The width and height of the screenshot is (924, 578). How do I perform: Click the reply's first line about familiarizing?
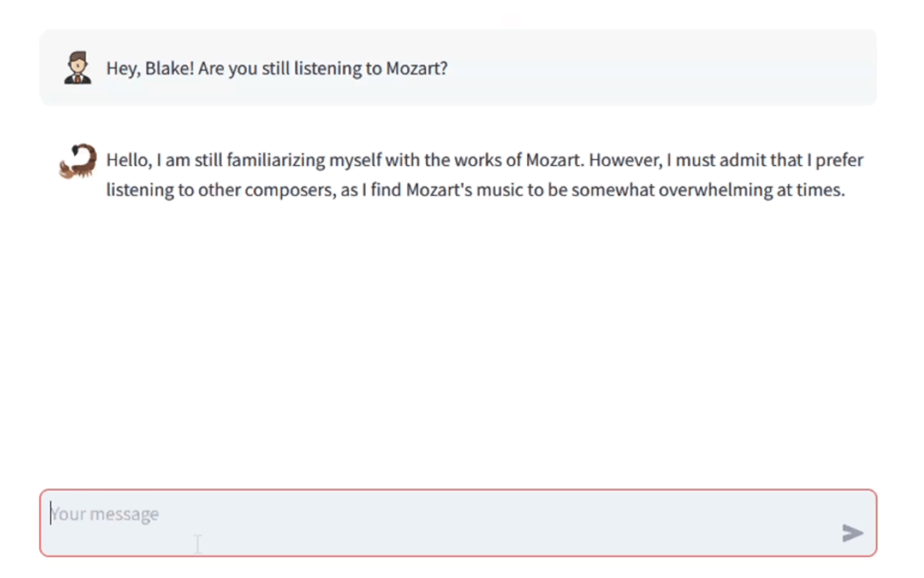click(x=484, y=160)
